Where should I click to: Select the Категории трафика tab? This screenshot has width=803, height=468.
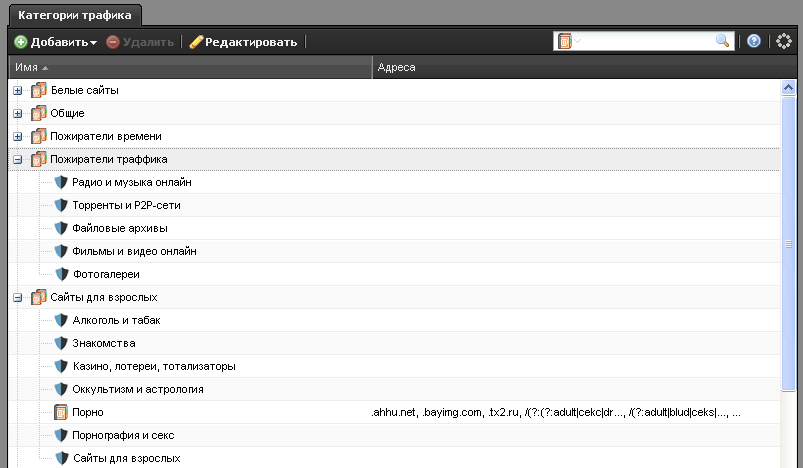pos(75,15)
